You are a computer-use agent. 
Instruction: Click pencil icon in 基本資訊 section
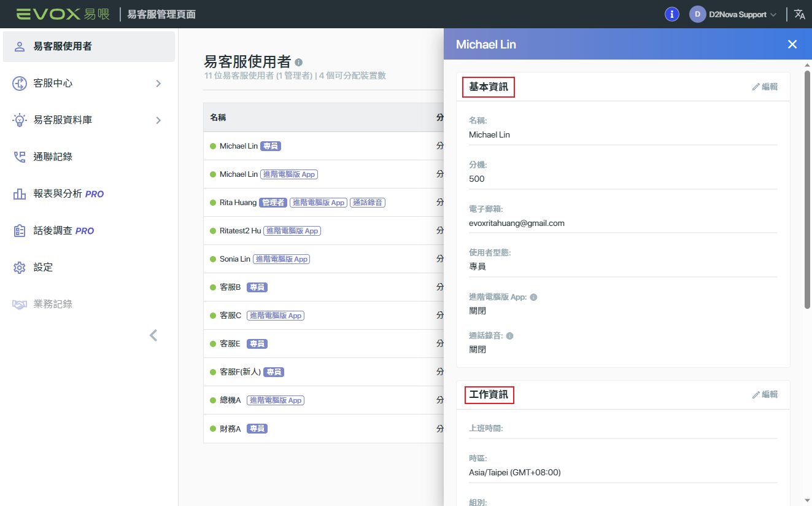756,87
